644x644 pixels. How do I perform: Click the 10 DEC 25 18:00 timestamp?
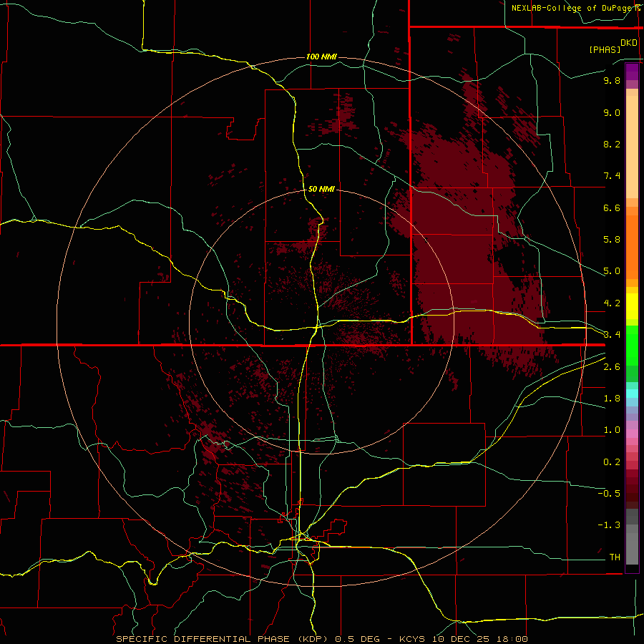(x=479, y=639)
